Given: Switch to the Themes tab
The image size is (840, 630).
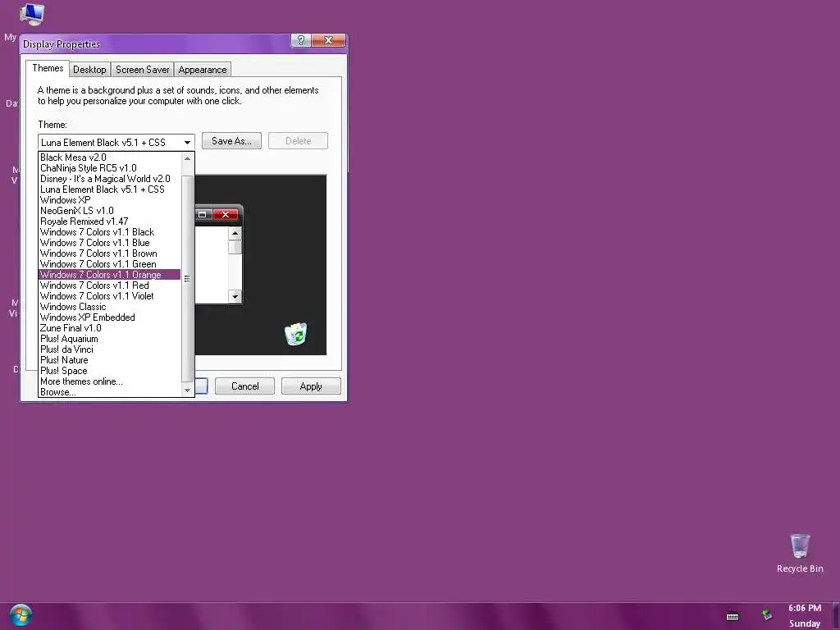Looking at the screenshot, I should tap(48, 68).
